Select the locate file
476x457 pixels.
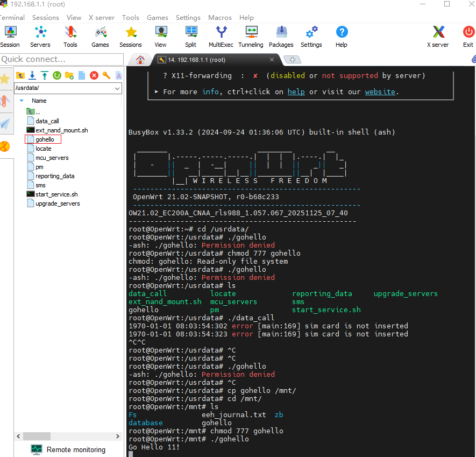39,149
